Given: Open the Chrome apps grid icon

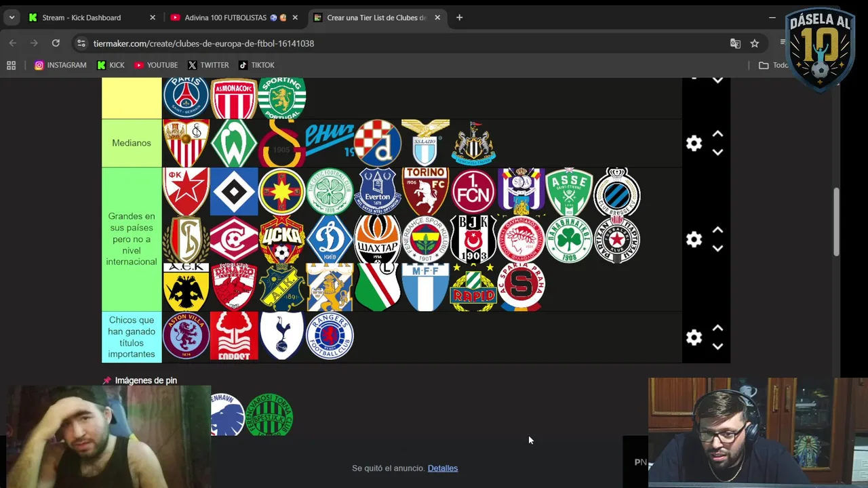Looking at the screenshot, I should click(x=11, y=65).
